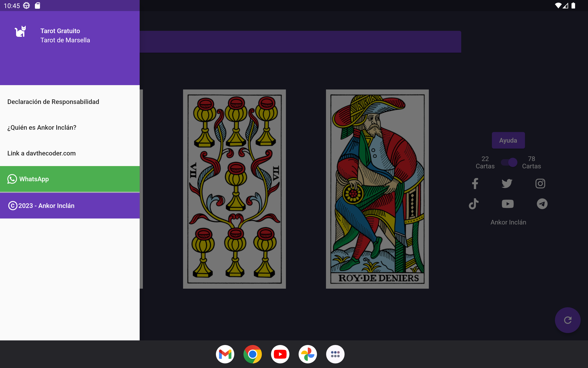
Task: Select the Roy de Deniers card
Action: pyautogui.click(x=377, y=189)
